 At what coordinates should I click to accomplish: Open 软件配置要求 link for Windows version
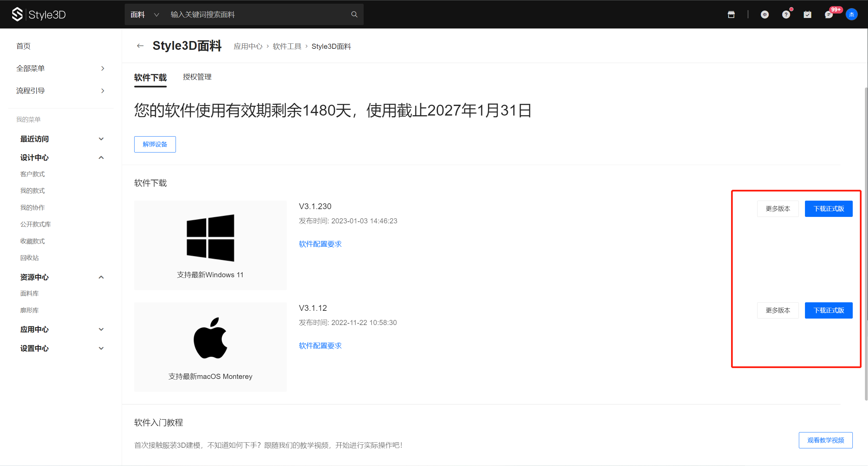320,244
